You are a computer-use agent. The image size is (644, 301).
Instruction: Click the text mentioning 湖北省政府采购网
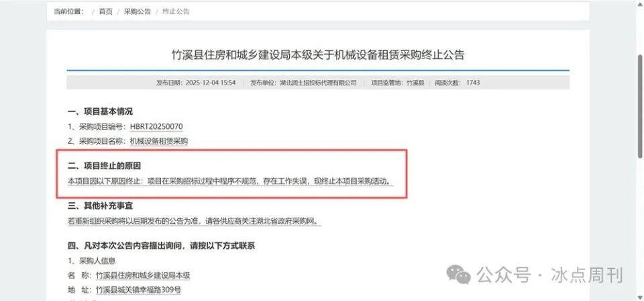click(195, 221)
